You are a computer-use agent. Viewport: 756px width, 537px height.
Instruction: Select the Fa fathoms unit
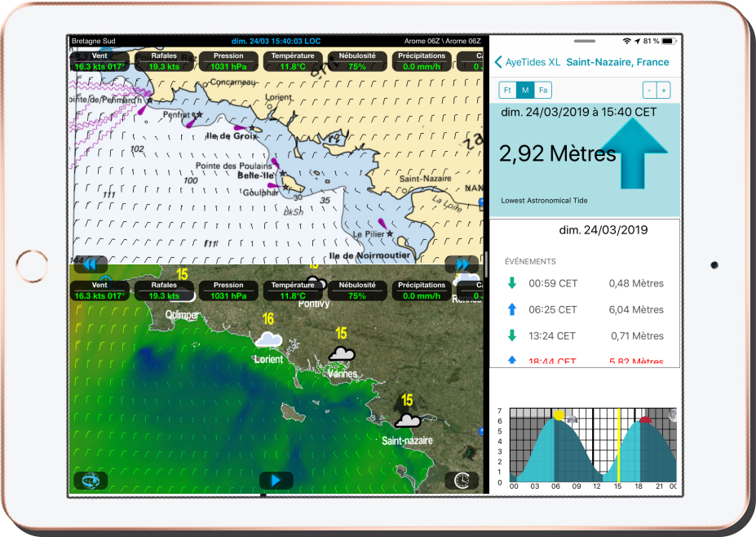[x=543, y=90]
